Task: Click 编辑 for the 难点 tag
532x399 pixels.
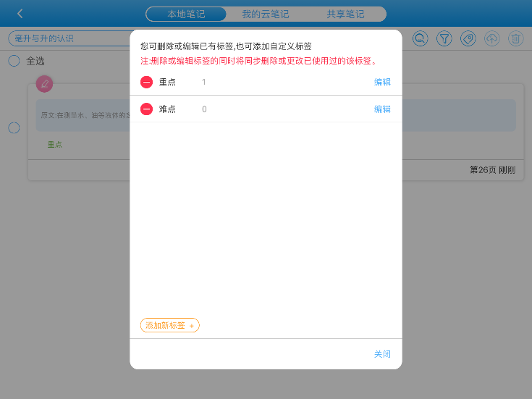Action: tap(382, 109)
